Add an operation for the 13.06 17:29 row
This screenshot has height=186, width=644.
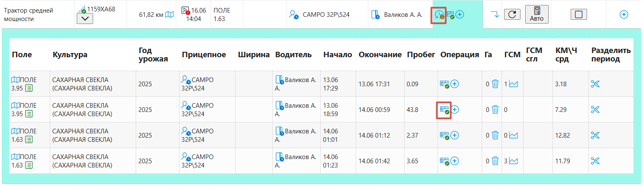tap(454, 84)
